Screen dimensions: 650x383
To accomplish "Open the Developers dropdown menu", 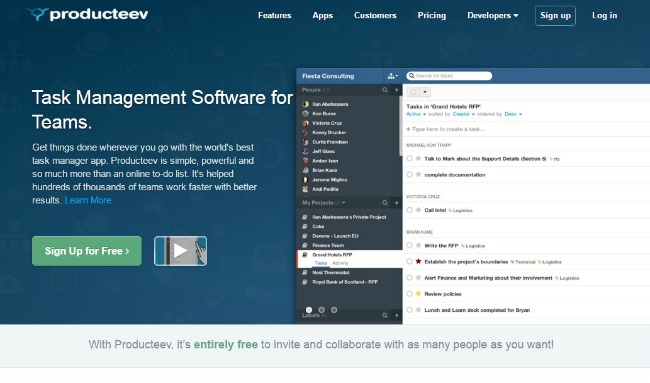I will (x=492, y=15).
